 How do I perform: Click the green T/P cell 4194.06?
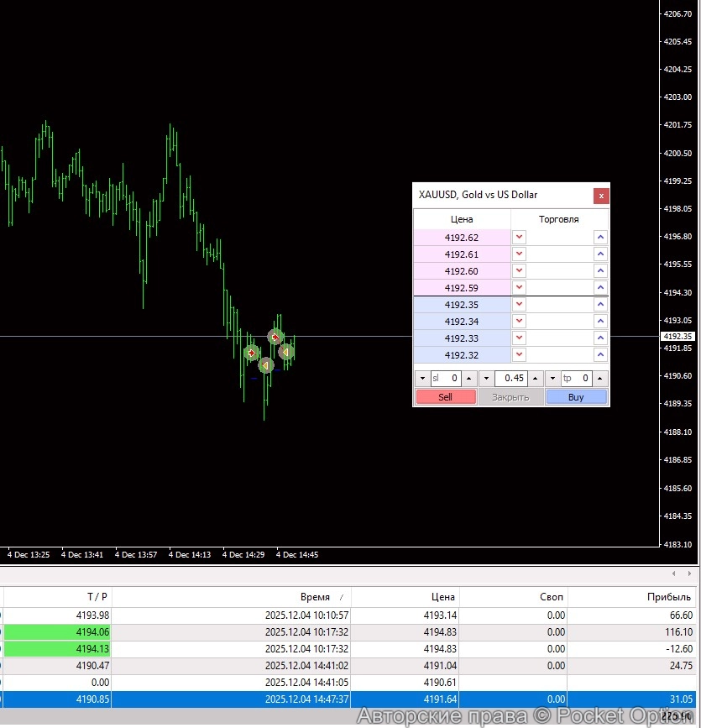[57, 631]
